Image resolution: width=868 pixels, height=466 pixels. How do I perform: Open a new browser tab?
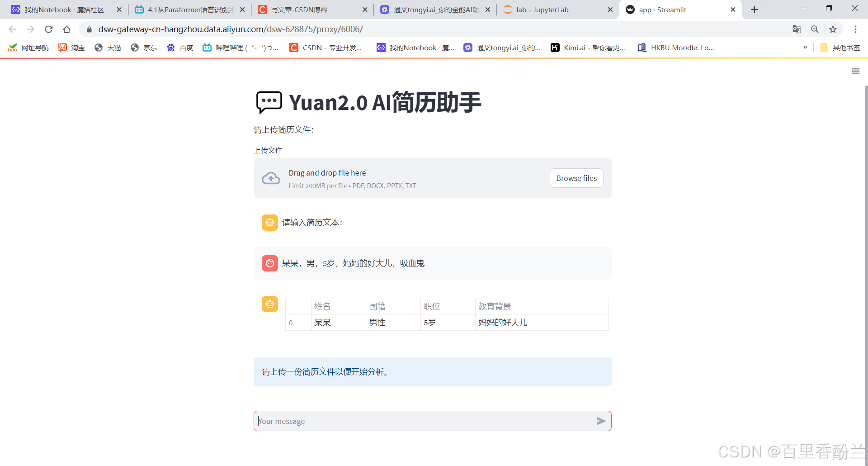[754, 10]
